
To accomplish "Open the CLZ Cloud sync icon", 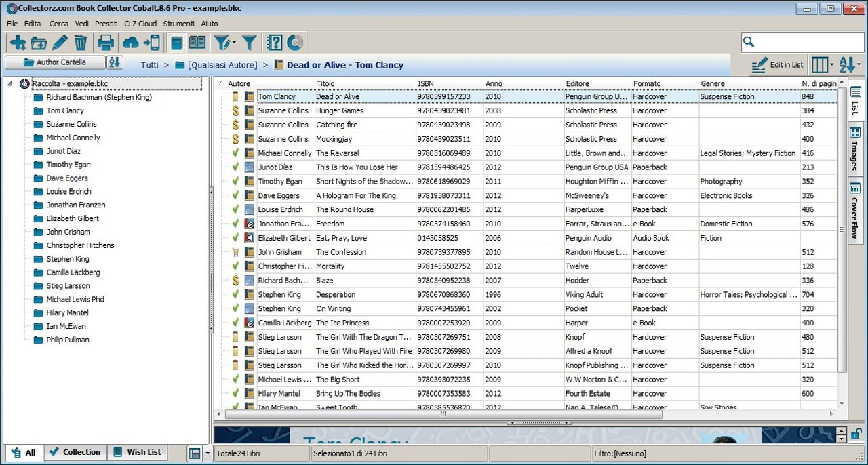I will (130, 43).
